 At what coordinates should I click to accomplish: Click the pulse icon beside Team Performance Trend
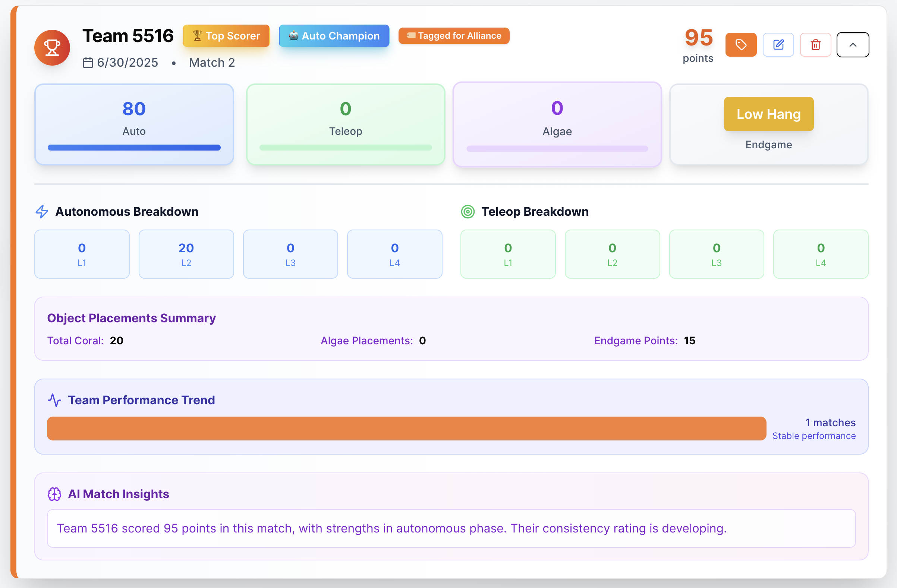coord(54,400)
